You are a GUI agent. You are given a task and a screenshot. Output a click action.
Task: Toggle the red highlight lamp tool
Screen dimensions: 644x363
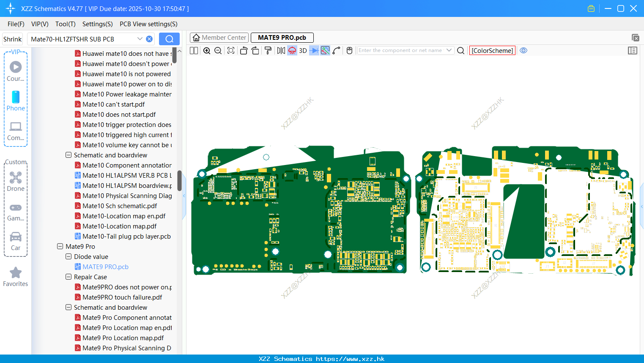click(x=292, y=50)
